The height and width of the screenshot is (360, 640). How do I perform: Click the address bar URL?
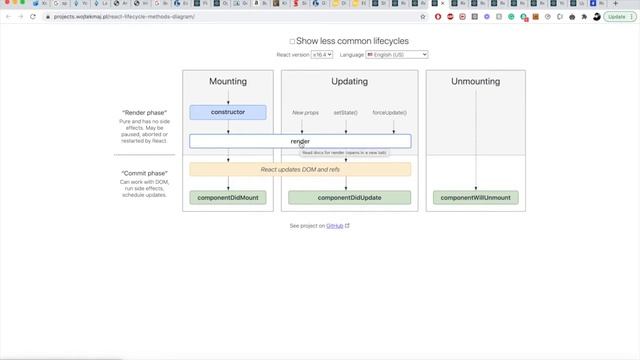tap(124, 17)
